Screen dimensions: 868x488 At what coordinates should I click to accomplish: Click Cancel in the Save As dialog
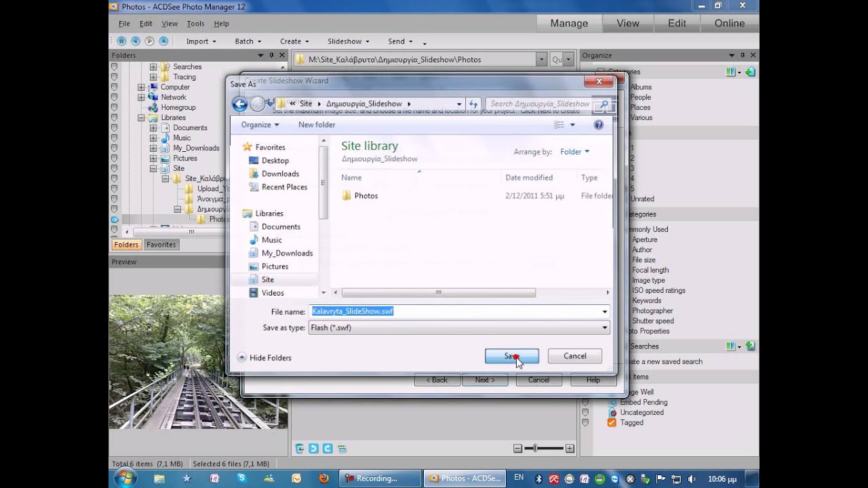[x=575, y=356]
